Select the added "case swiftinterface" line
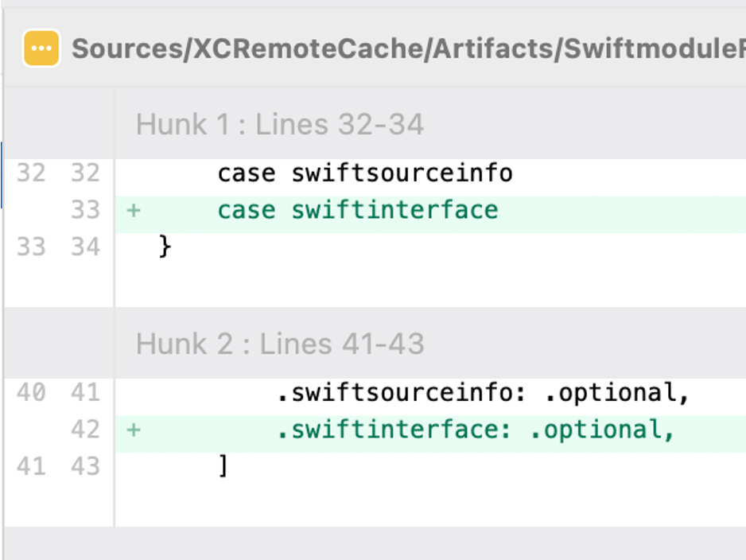The image size is (746, 560). (x=358, y=211)
